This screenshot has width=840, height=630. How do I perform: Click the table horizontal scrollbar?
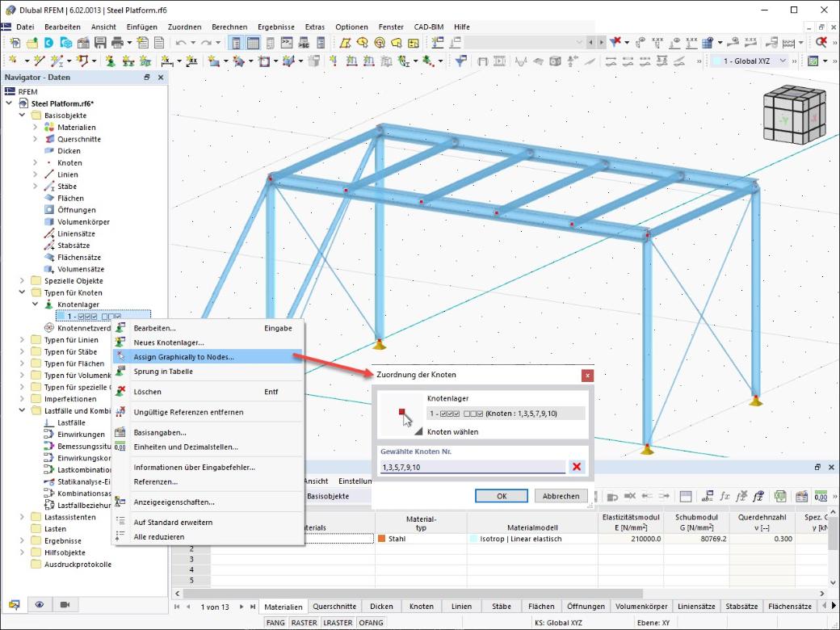pos(414,594)
